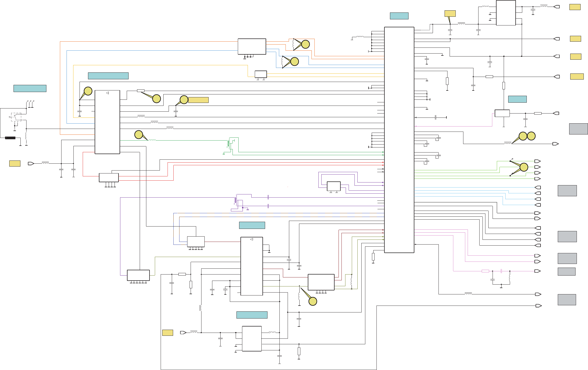
Task: Click the yellow callout pointing at the horizontal resistor
Action: coord(157,99)
